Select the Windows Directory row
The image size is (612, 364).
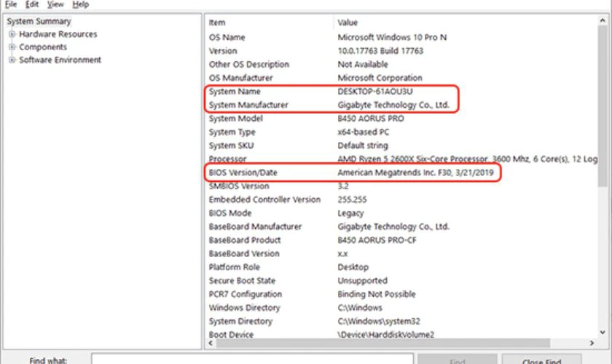[x=401, y=308]
